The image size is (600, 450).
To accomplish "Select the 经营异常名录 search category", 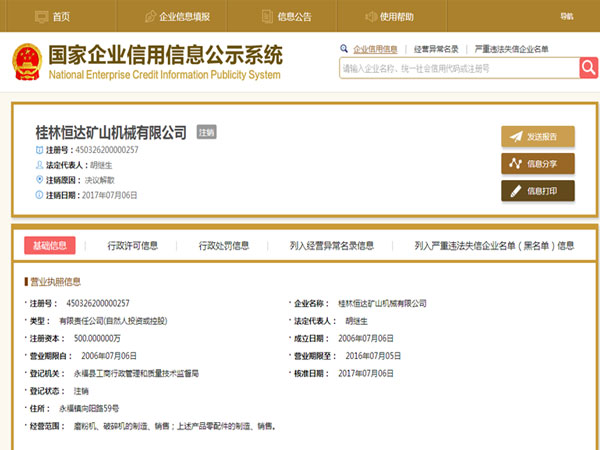I will pyautogui.click(x=436, y=49).
